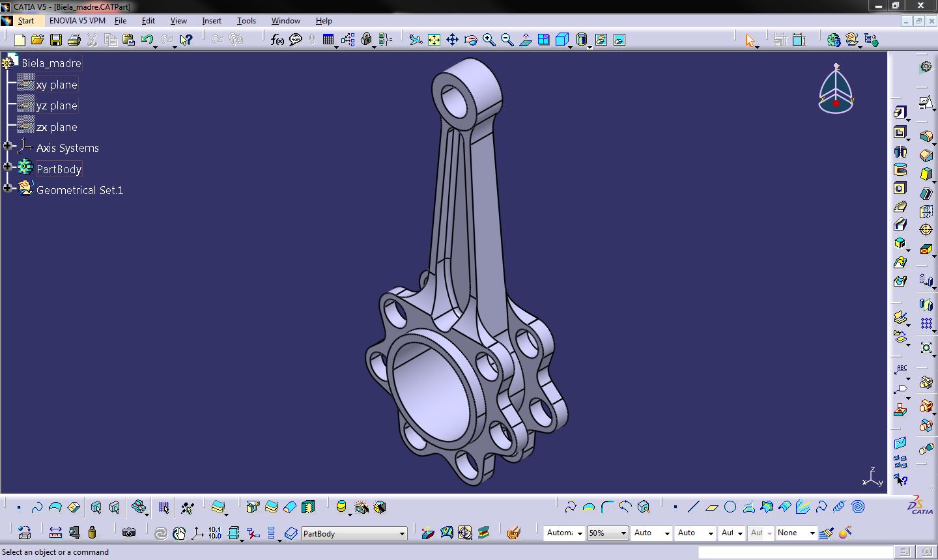This screenshot has height=560, width=938.
Task: Select the Biela_madre root node
Action: point(51,63)
